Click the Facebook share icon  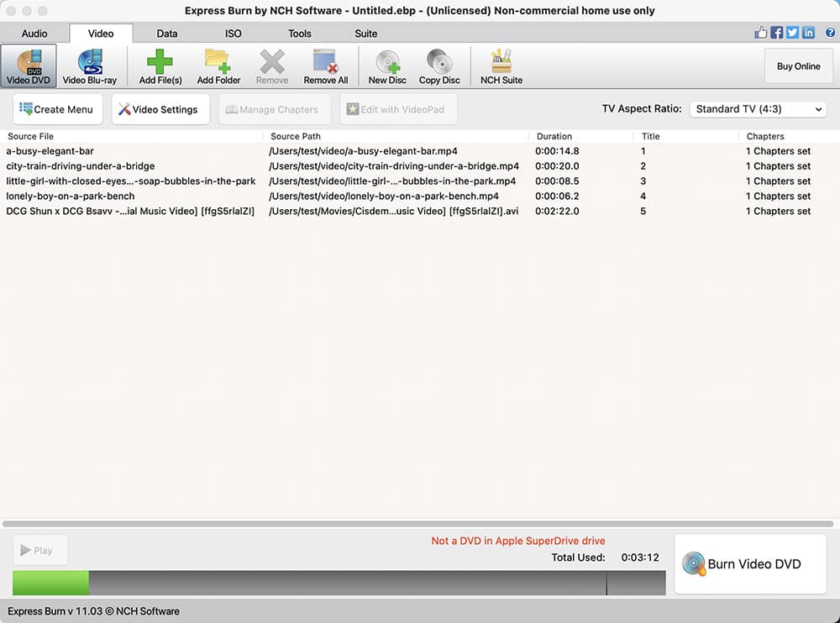coord(777,33)
